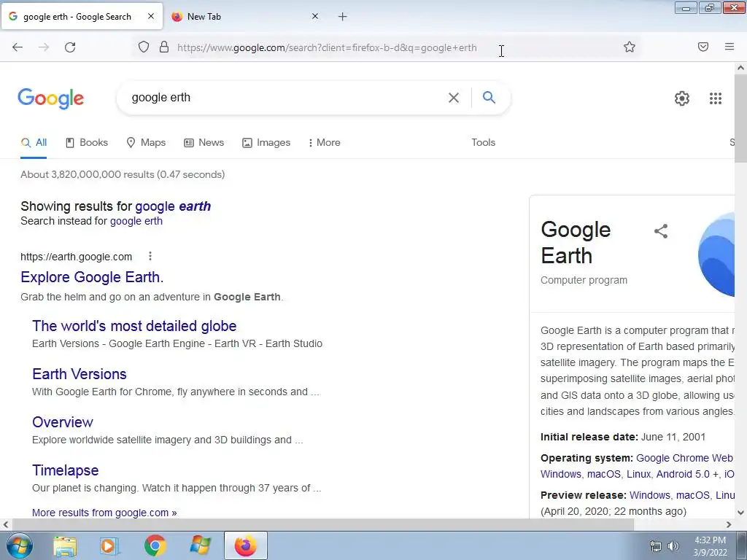Click into the Google search field
Viewport: 747px width, 560px height.
click(x=286, y=98)
